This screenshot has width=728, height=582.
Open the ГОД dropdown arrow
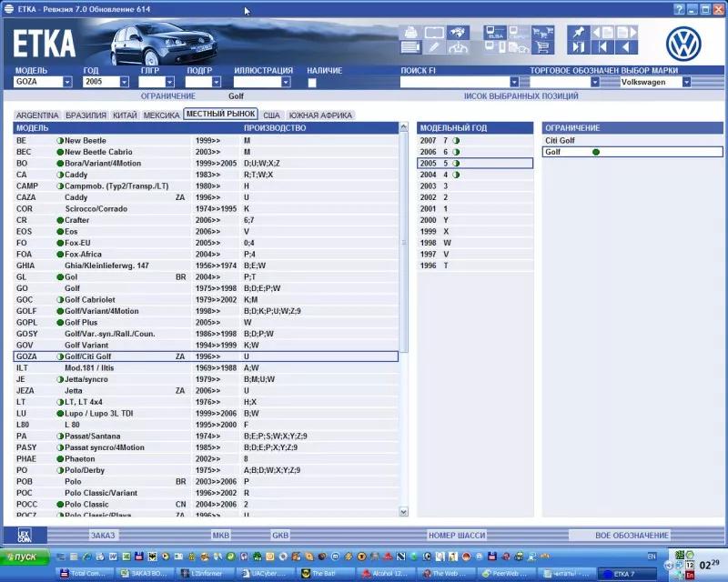pos(124,82)
